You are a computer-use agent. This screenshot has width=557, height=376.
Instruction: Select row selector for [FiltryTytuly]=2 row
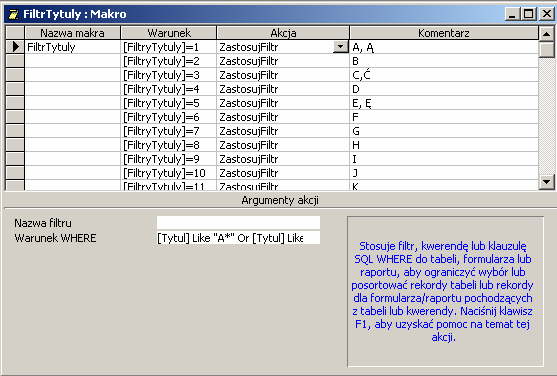pyautogui.click(x=15, y=61)
